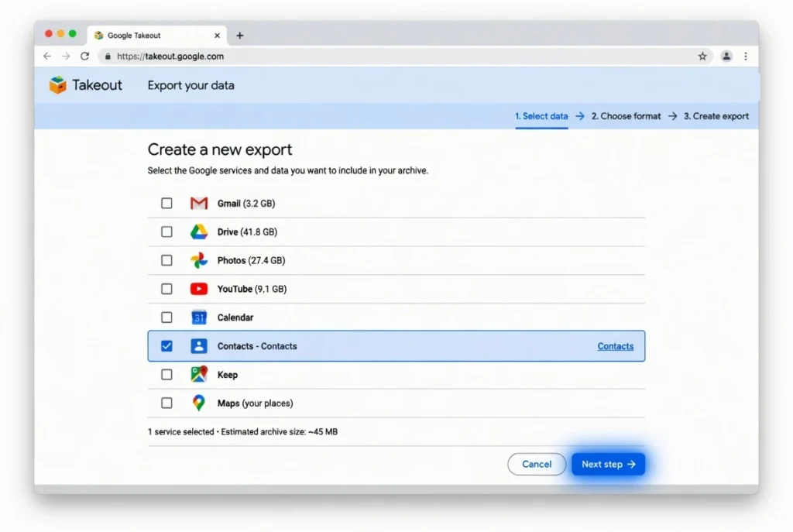Image resolution: width=793 pixels, height=532 pixels.
Task: Click the 'Gmail (3.2 GB)' label
Action: [x=246, y=204]
